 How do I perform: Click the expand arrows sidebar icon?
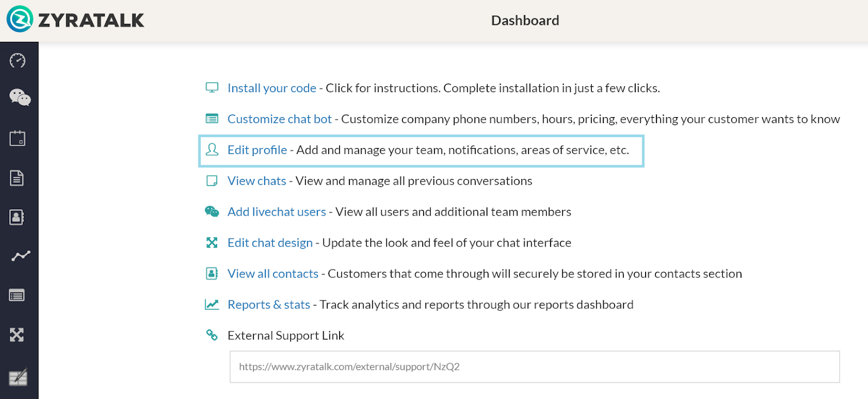[x=17, y=335]
